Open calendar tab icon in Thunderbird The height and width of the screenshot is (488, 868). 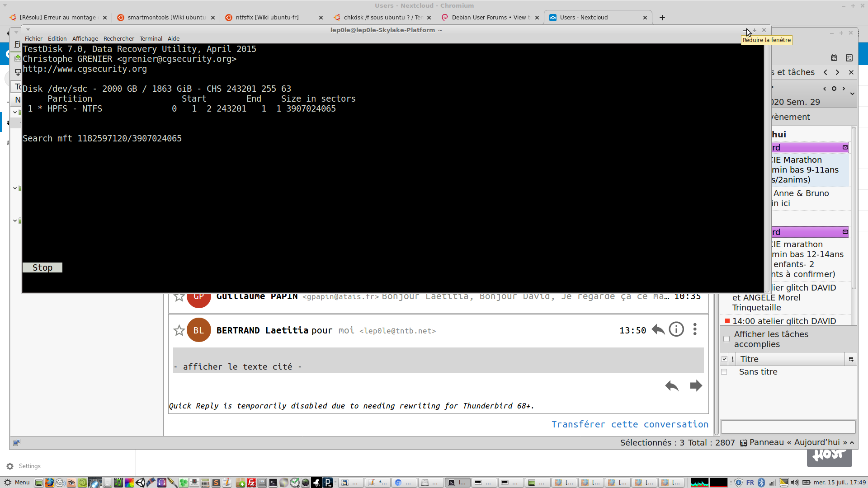coord(834,58)
